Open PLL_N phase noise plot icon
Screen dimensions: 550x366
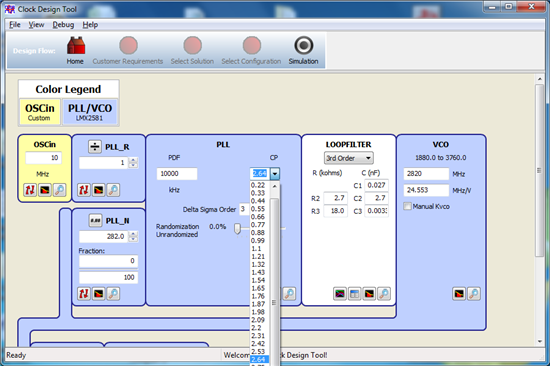tap(99, 293)
